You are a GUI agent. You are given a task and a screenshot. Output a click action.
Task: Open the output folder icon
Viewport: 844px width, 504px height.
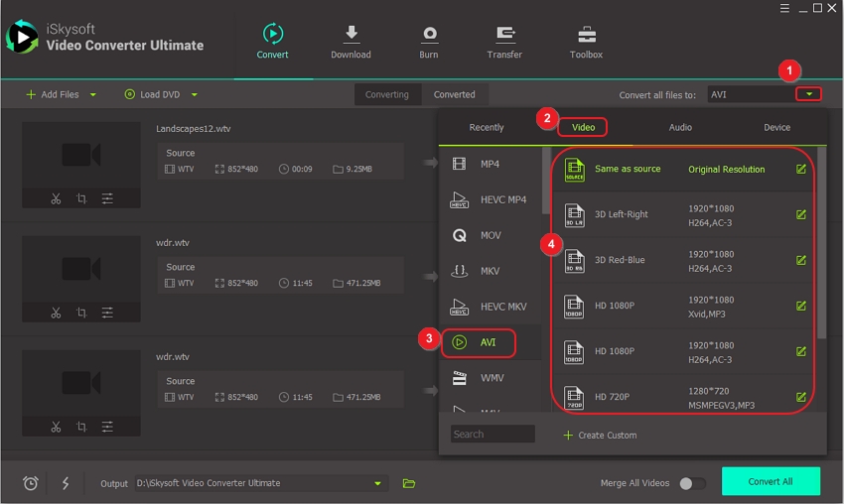pos(409,483)
